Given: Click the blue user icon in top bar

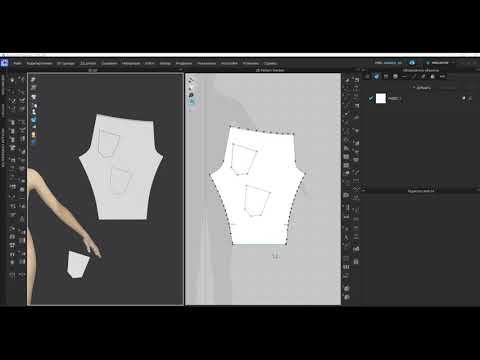Looking at the screenshot, I should click(x=412, y=63).
